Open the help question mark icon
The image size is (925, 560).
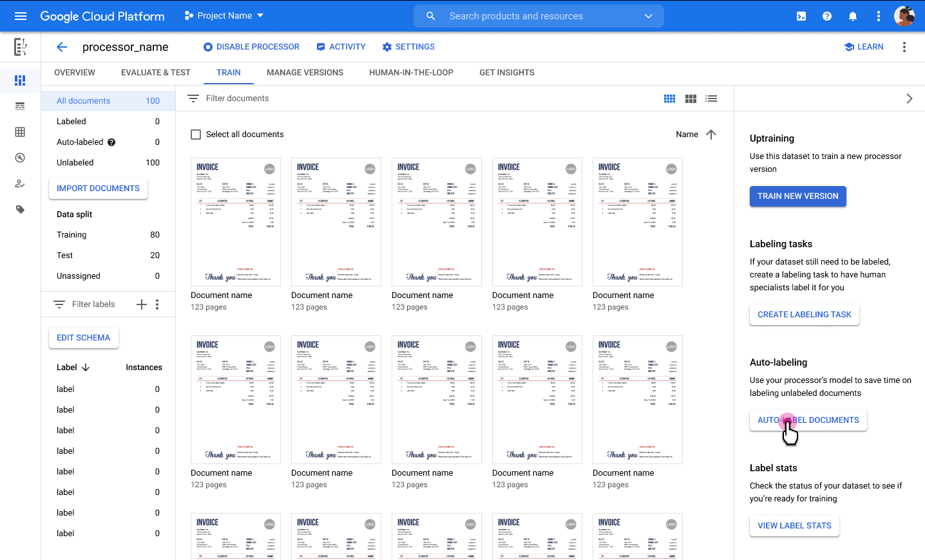pyautogui.click(x=827, y=16)
